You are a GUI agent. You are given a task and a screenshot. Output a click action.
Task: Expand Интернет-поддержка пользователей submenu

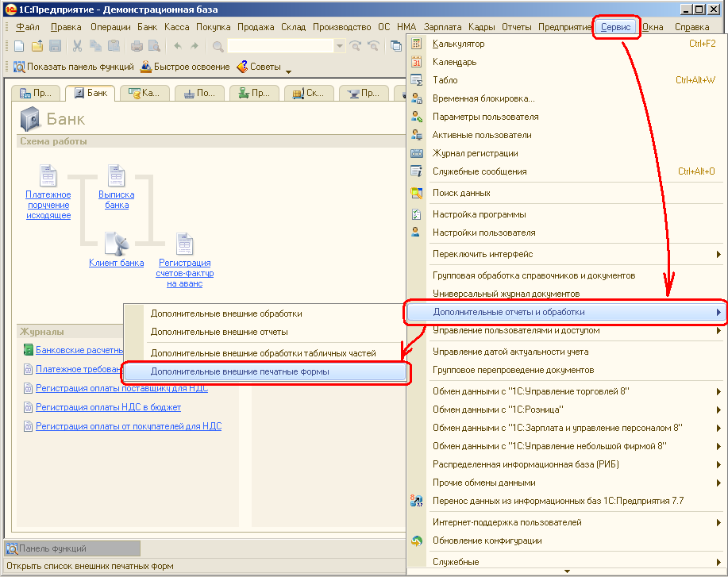click(x=718, y=522)
